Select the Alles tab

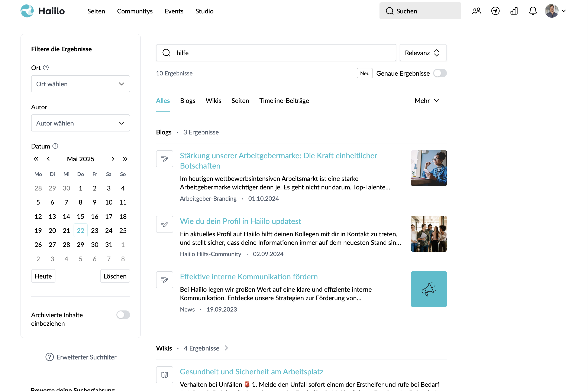coord(163,101)
